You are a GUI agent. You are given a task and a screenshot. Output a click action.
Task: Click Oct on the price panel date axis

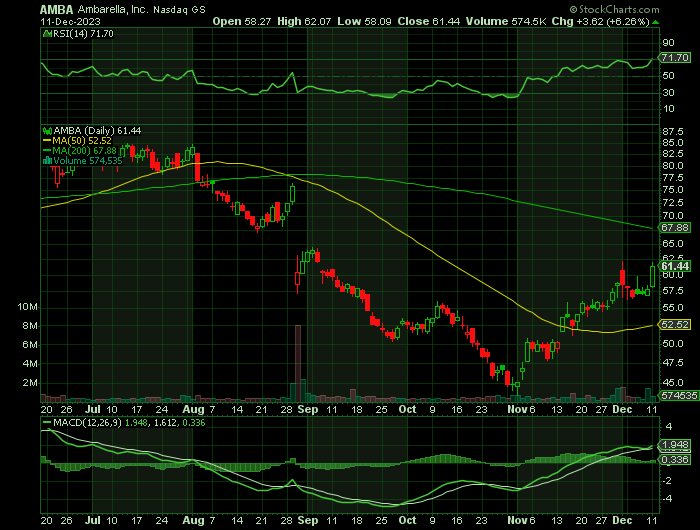click(407, 409)
